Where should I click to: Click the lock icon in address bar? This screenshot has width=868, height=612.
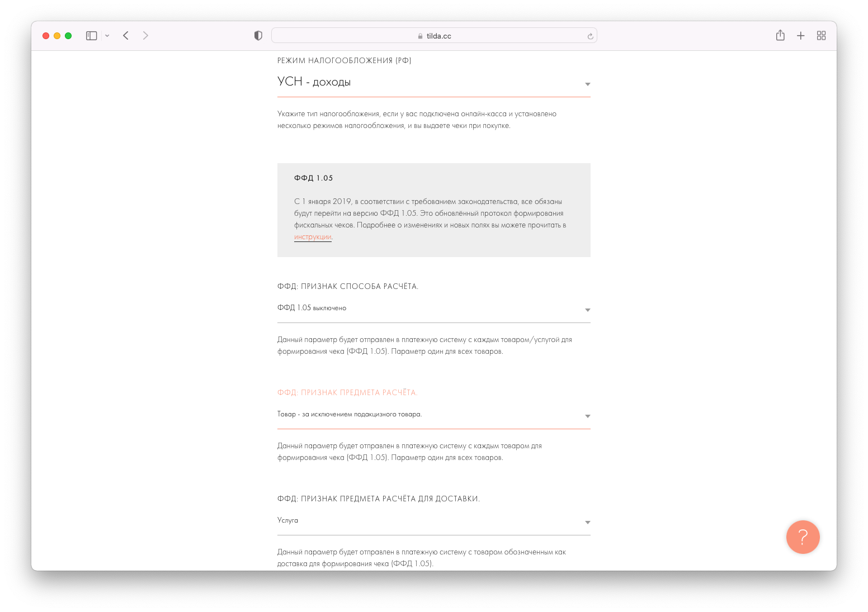(420, 36)
